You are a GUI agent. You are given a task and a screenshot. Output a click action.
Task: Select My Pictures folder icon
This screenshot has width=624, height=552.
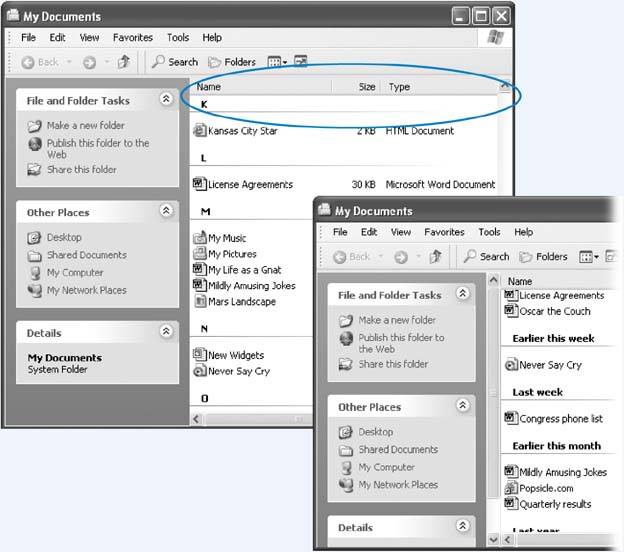[x=199, y=253]
